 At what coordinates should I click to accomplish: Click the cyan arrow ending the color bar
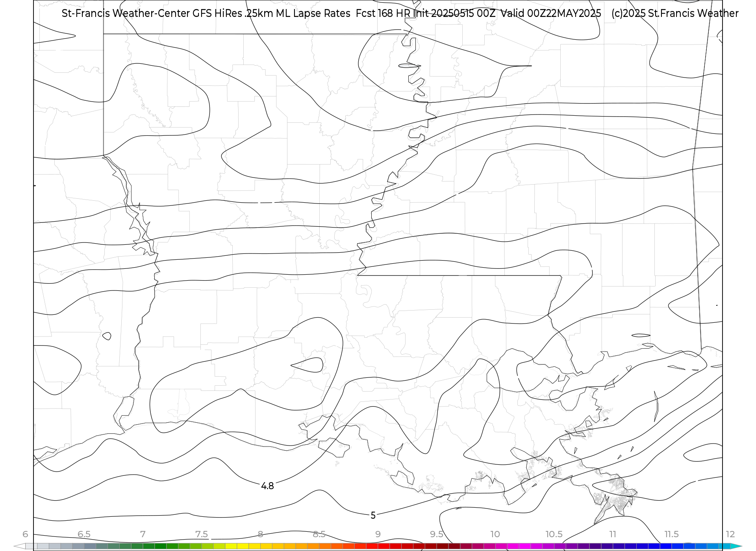736,546
